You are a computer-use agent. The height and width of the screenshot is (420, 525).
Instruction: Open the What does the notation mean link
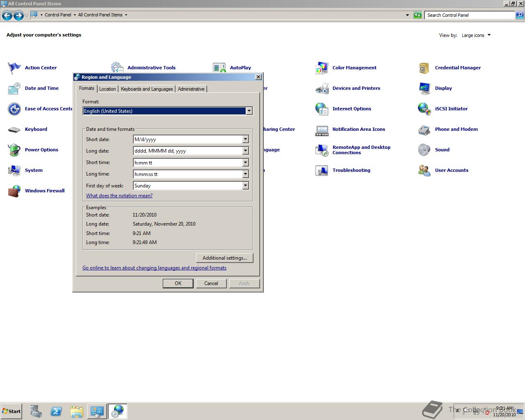(119, 196)
